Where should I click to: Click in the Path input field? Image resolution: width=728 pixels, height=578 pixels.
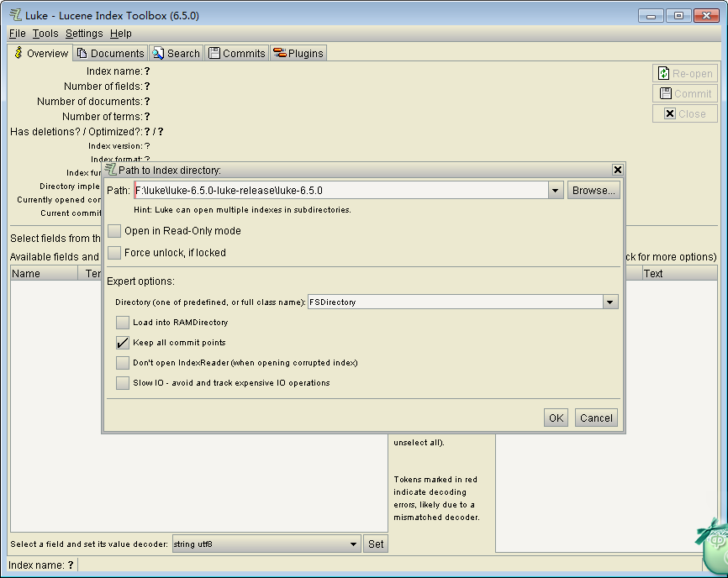click(341, 190)
